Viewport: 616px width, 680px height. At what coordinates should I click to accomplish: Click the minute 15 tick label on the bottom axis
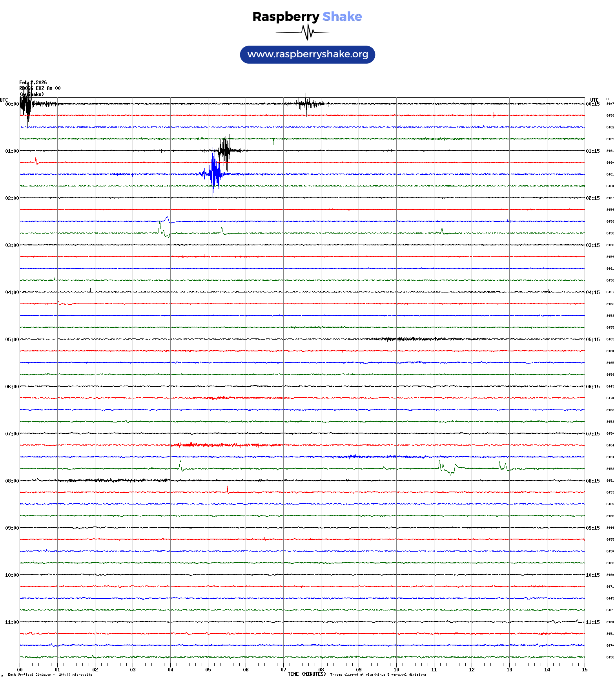(584, 670)
